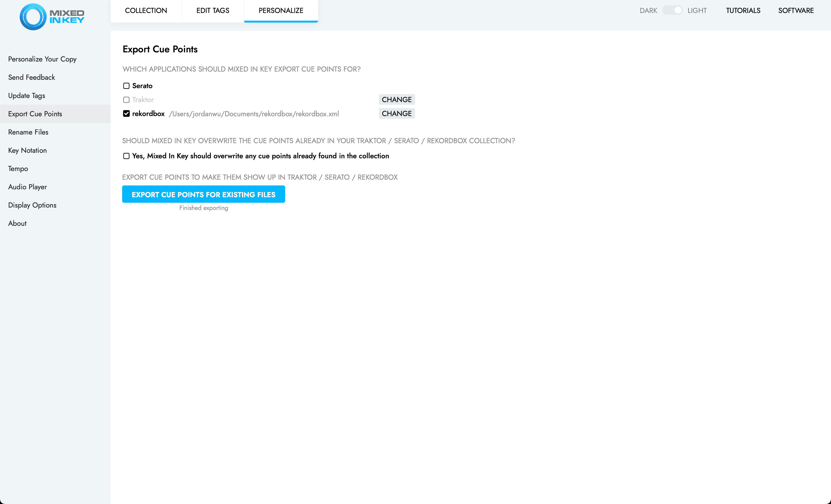The image size is (831, 504).
Task: Open the Software link
Action: pos(796,10)
